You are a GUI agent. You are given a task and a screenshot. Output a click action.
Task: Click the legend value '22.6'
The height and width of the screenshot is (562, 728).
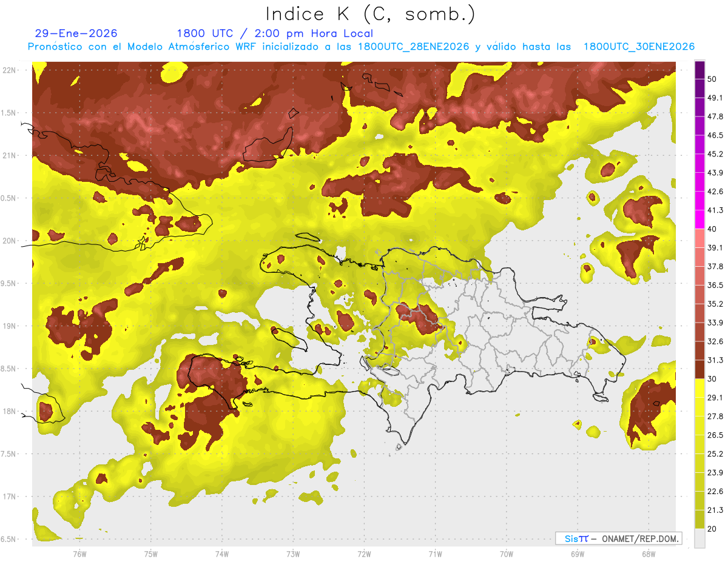(715, 492)
